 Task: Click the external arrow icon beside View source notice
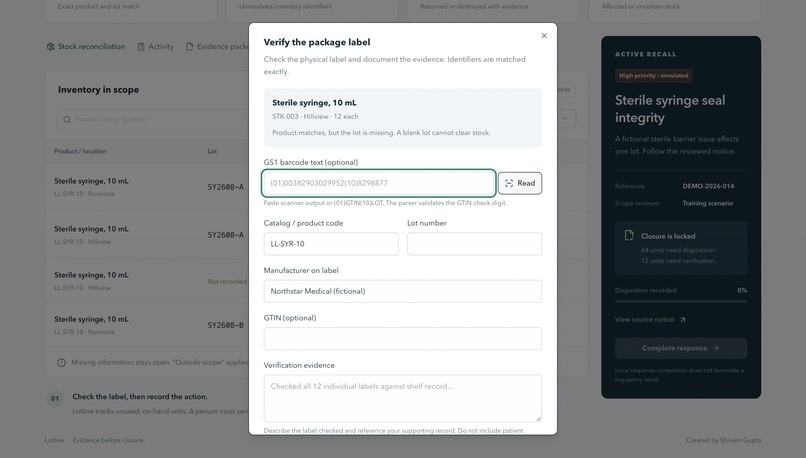[683, 320]
